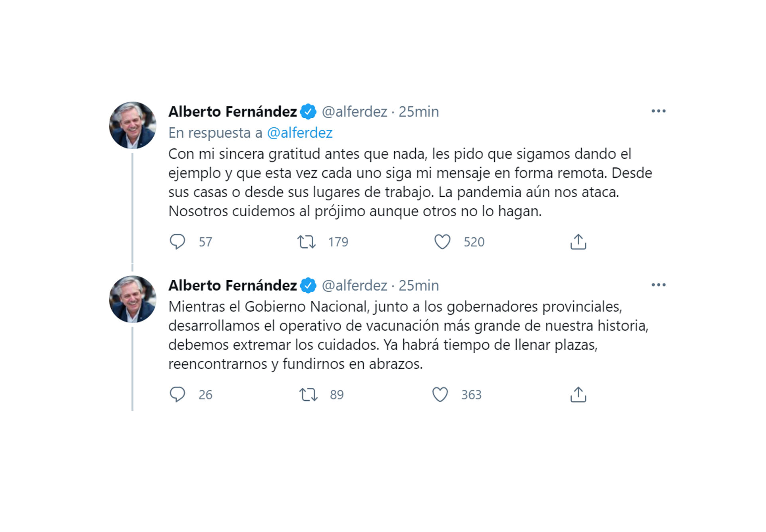Open the @alferdez mention in reply line

[x=300, y=133]
